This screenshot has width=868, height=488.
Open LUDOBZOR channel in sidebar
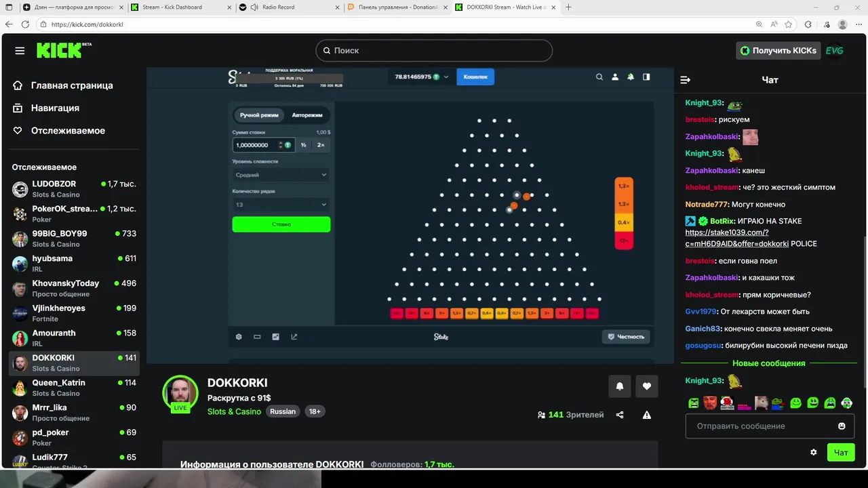75,188
